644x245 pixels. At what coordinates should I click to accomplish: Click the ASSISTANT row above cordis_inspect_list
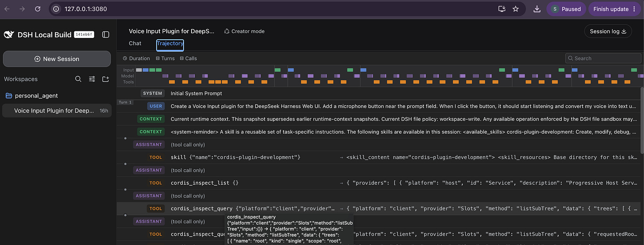378,170
